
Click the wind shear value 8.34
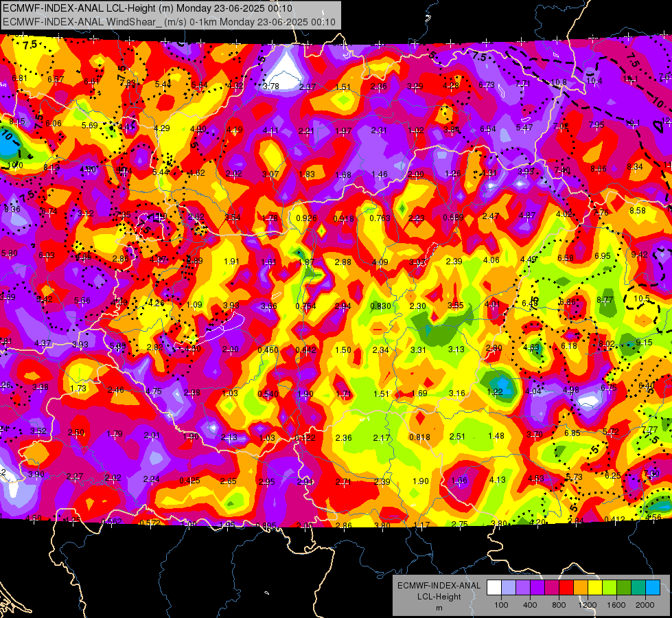coord(635,167)
